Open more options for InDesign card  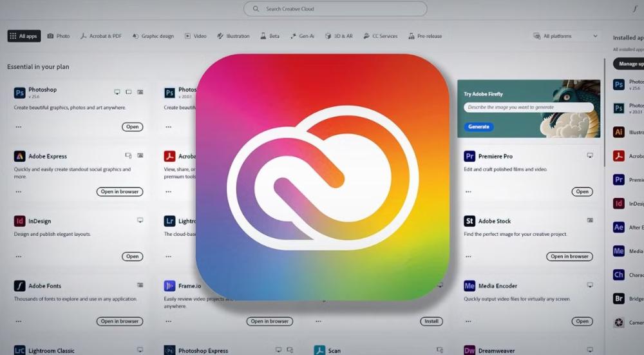19,256
